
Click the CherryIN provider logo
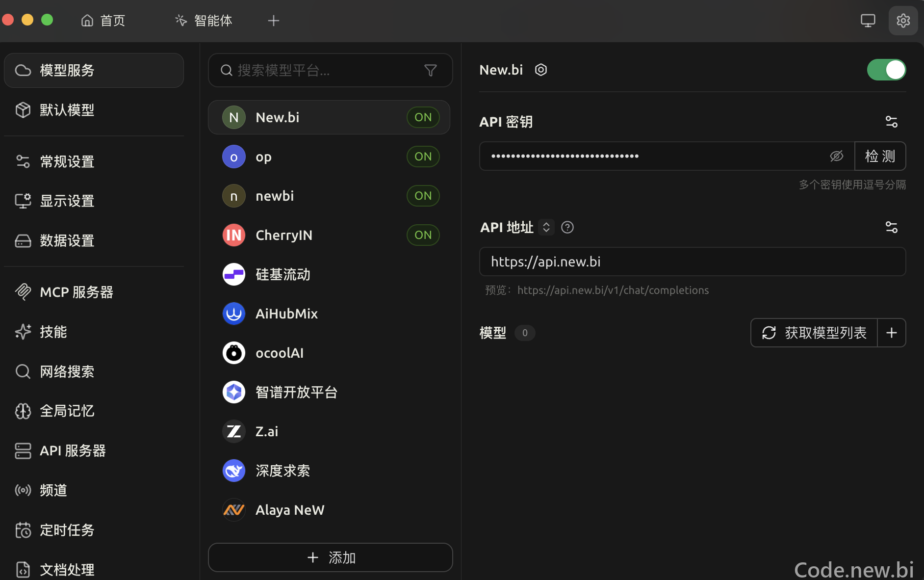coord(234,235)
